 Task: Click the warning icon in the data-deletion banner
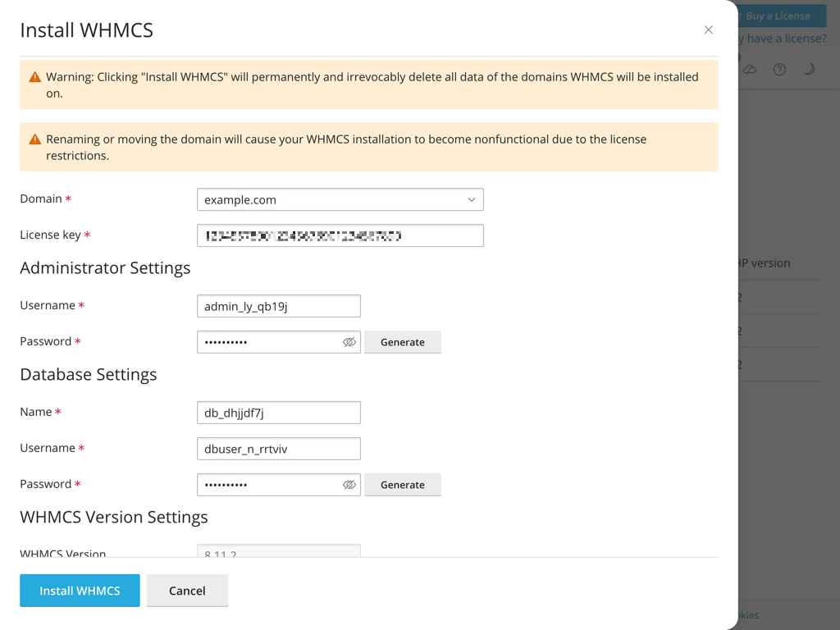[34, 76]
